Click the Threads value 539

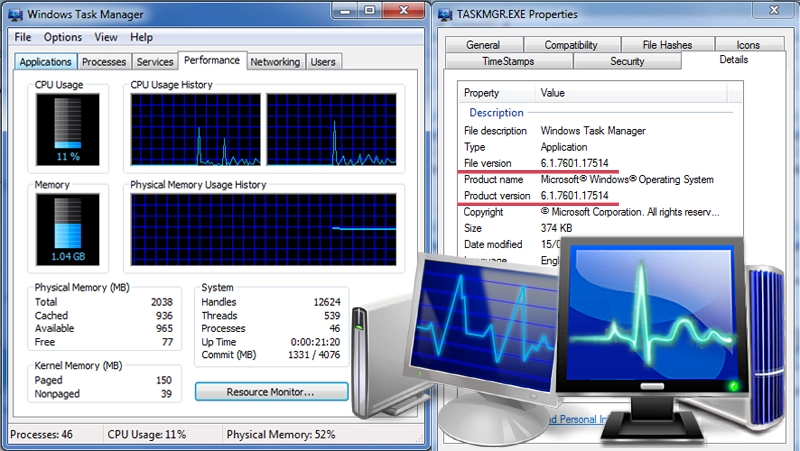point(332,316)
